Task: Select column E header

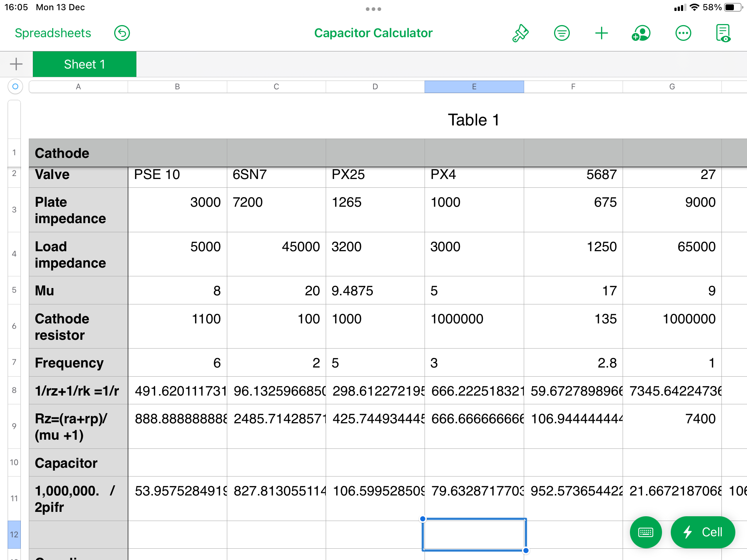Action: click(474, 87)
